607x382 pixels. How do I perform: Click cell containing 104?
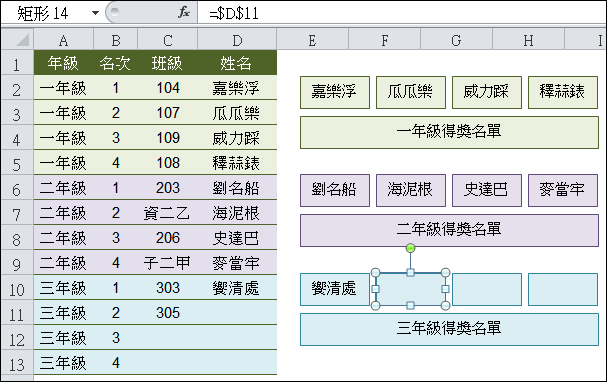[168, 88]
